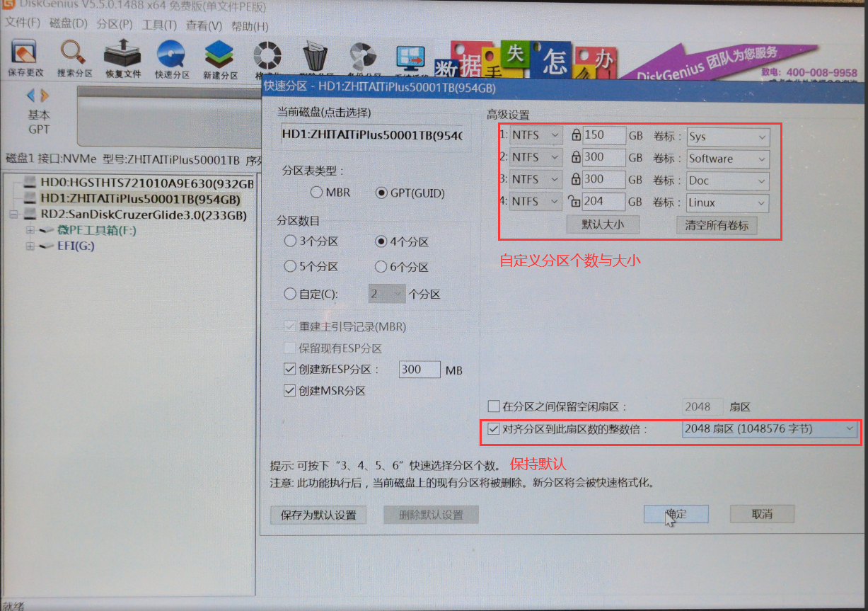Viewport: 868px width, 611px height.
Task: Open the 搜索分区 (Search Partition) tool
Action: click(x=72, y=55)
